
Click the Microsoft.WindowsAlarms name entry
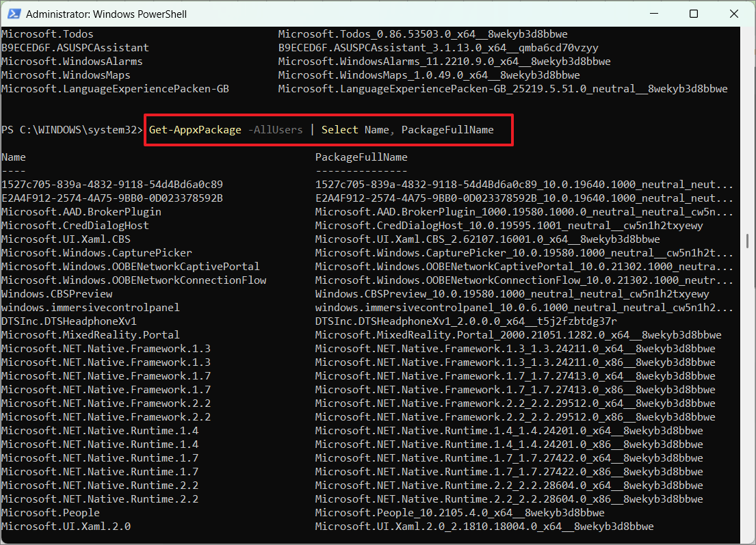[x=72, y=61]
